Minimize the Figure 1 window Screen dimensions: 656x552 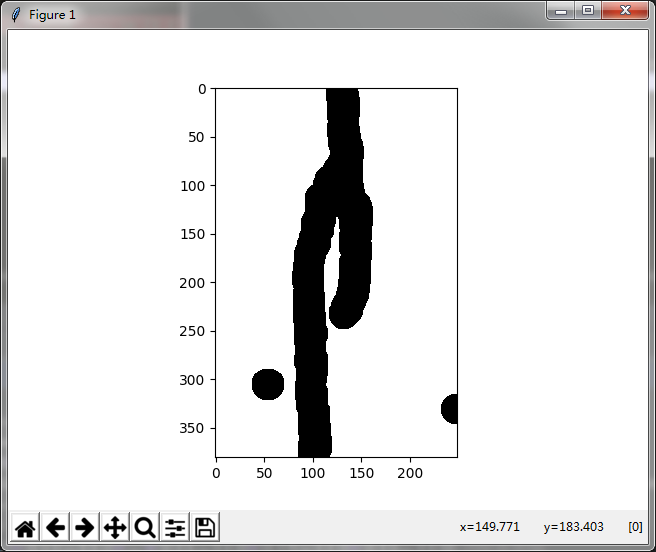[x=561, y=10]
